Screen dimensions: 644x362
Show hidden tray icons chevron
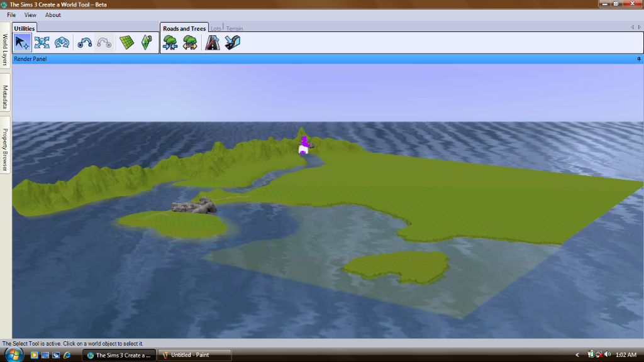coord(577,355)
